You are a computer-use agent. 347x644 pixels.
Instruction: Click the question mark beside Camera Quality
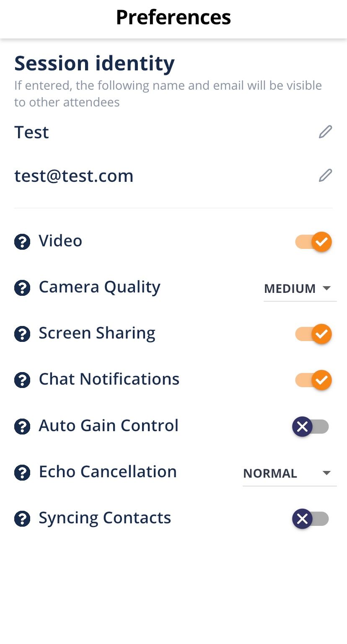click(x=22, y=288)
